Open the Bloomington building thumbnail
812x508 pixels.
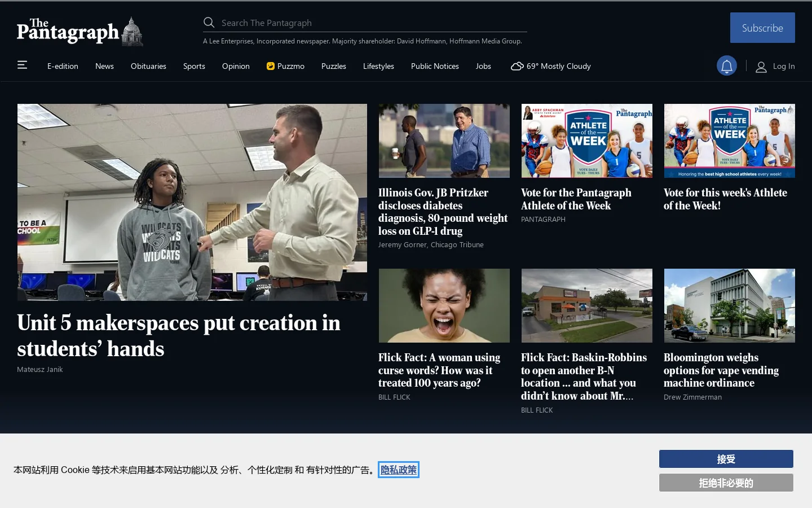(x=730, y=305)
